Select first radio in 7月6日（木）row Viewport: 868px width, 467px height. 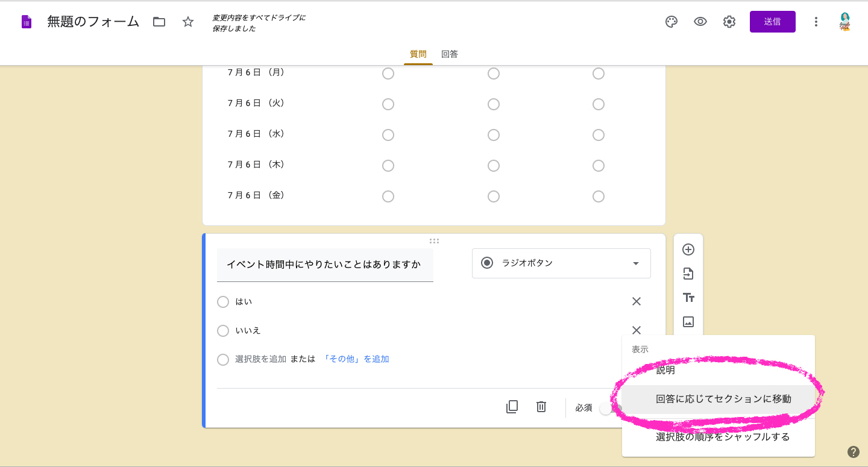(388, 166)
